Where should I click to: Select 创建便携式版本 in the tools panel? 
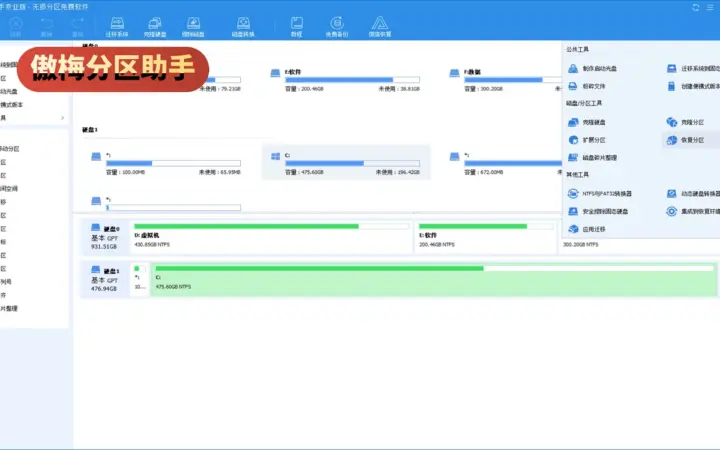693,86
